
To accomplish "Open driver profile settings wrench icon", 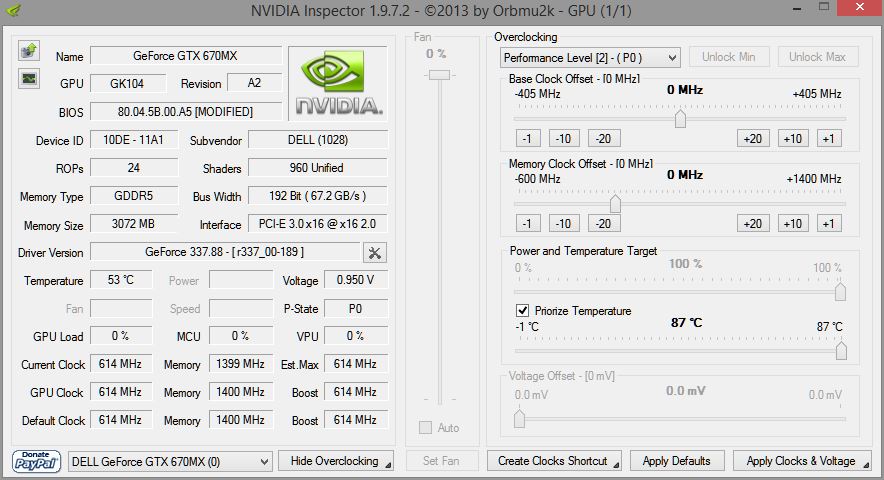I will pos(374,253).
